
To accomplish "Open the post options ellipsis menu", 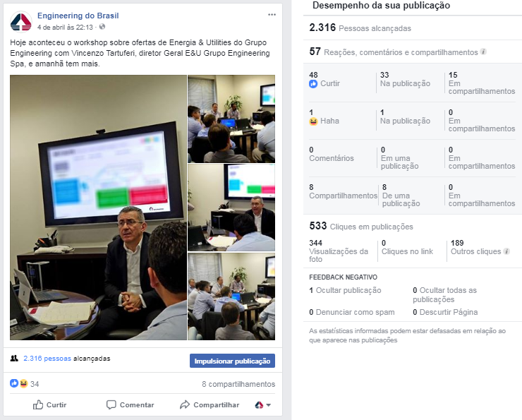I will point(272,15).
